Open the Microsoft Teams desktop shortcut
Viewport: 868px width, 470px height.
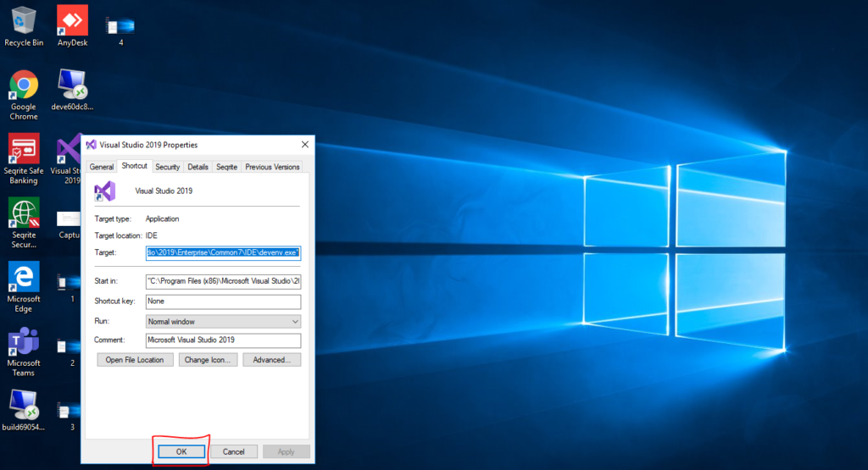click(23, 351)
